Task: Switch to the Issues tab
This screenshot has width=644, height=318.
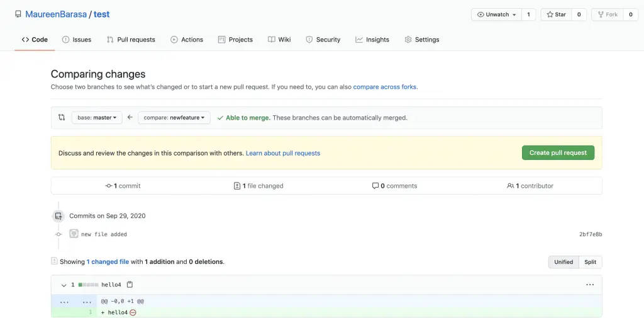Action: (77, 40)
